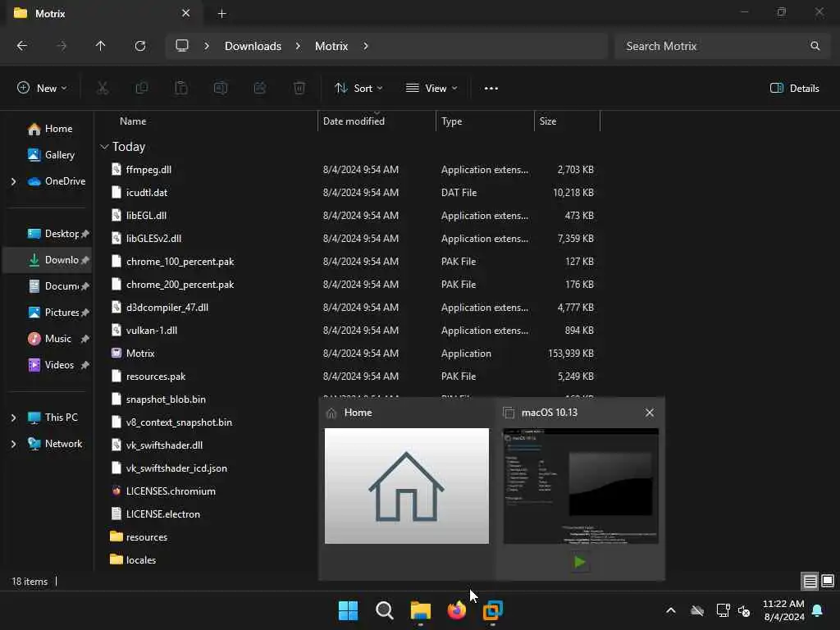Add a new Explorer tab
The height and width of the screenshot is (630, 840).
point(221,13)
